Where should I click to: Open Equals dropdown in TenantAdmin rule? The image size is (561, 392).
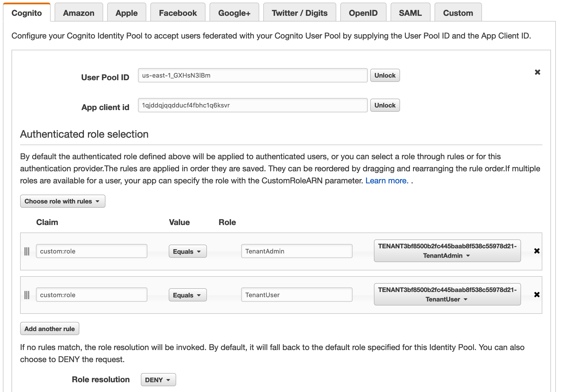tap(188, 251)
